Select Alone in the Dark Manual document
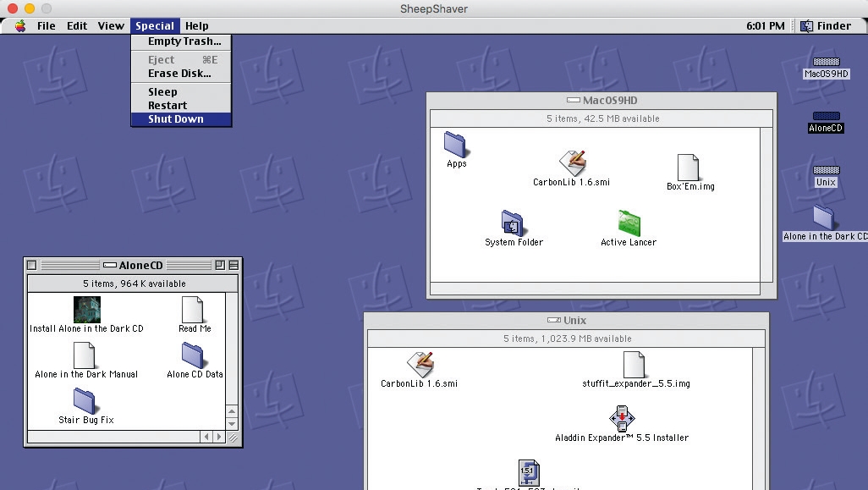Image resolution: width=868 pixels, height=490 pixels. pos(84,355)
